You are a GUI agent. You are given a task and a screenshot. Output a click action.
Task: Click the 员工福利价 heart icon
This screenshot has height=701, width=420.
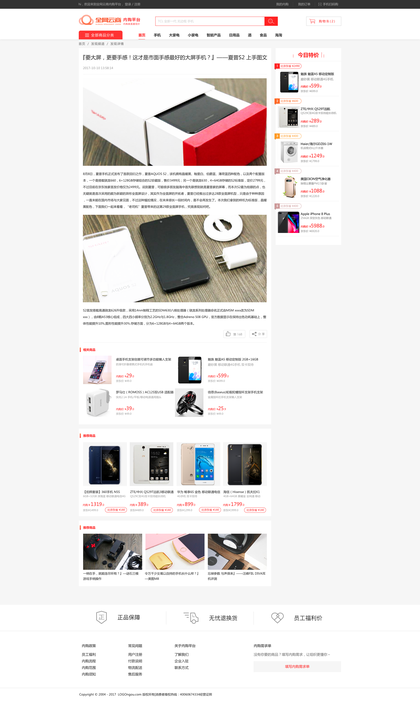tap(277, 617)
